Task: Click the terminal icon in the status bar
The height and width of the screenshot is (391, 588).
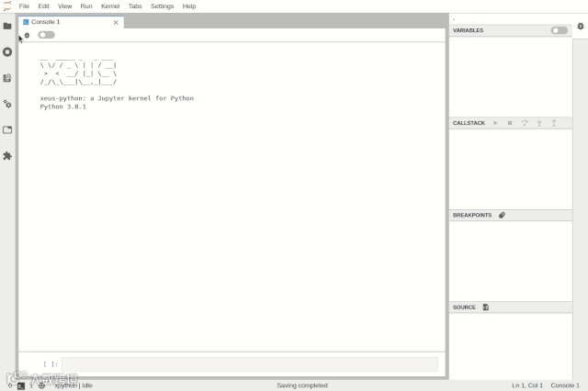Action: pos(21,385)
